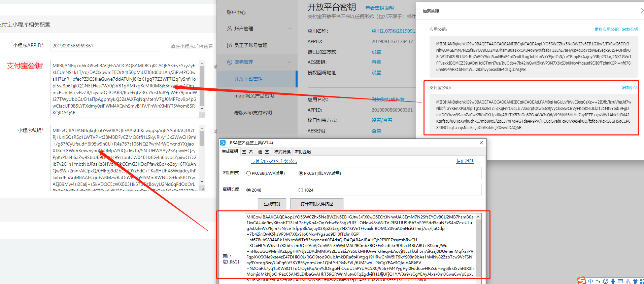Click the up arrow of 小程序私钥 textarea scrollbar
The height and width of the screenshot is (284, 644).
tap(202, 128)
